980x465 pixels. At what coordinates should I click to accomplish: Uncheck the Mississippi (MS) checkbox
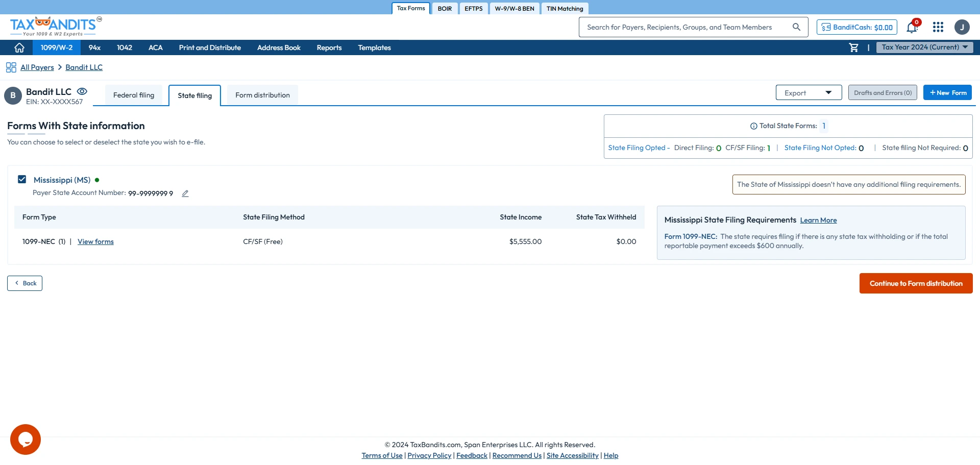[22, 179]
